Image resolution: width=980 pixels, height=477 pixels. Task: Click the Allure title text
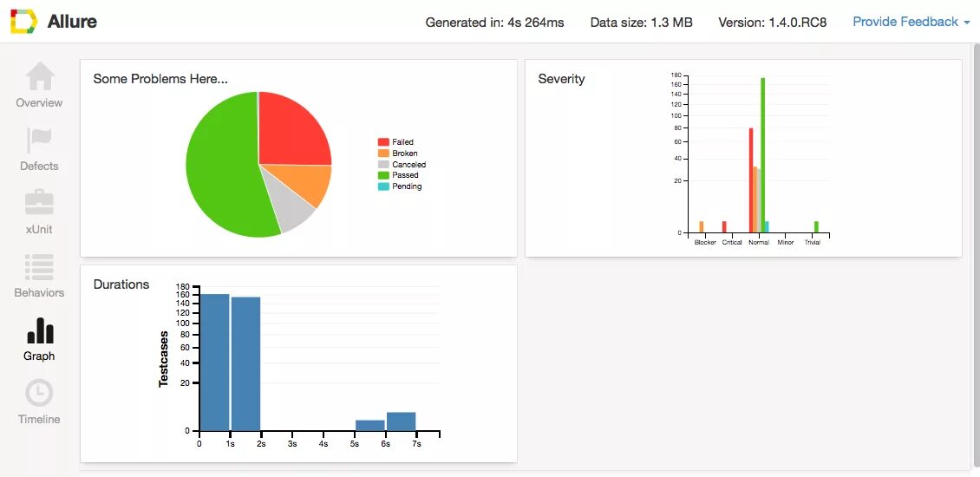click(72, 22)
